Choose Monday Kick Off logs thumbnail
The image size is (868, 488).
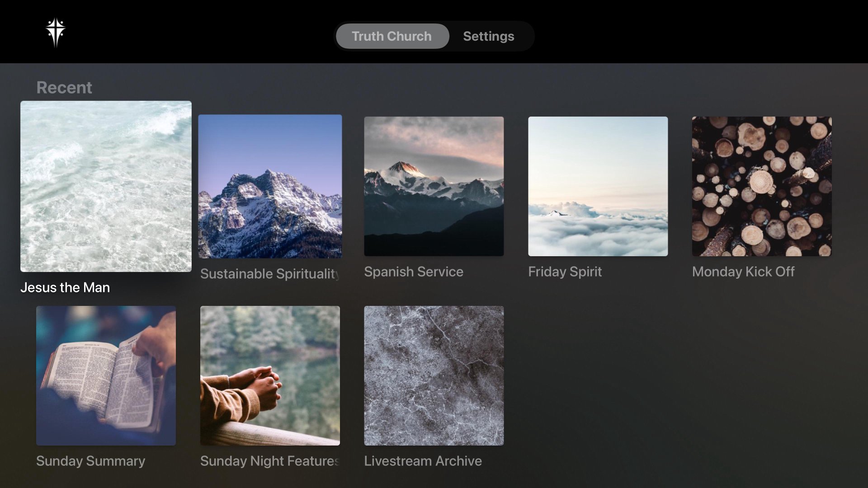tap(761, 186)
